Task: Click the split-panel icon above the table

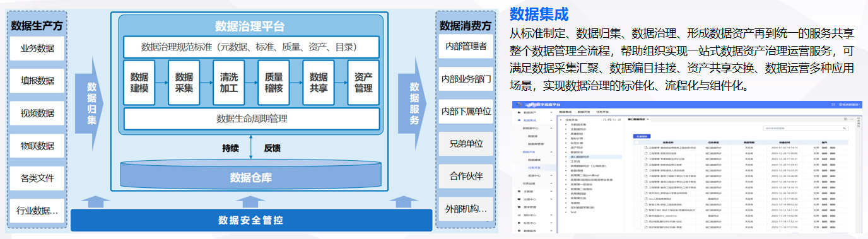Action: pos(845,119)
